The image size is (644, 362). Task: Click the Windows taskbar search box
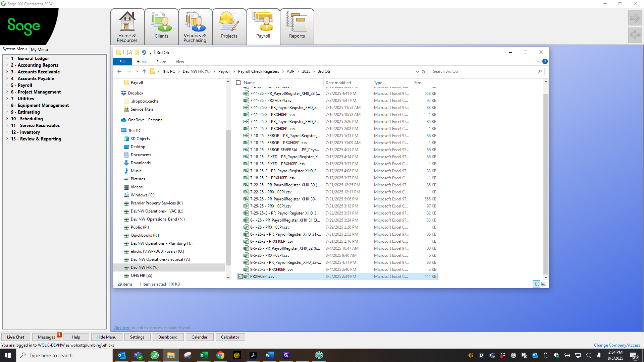click(64, 355)
